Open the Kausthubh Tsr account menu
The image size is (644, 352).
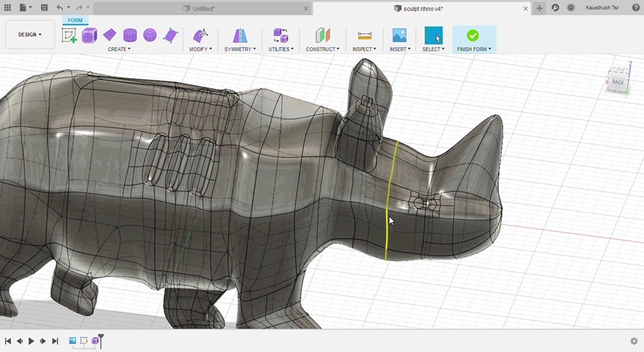coord(602,8)
